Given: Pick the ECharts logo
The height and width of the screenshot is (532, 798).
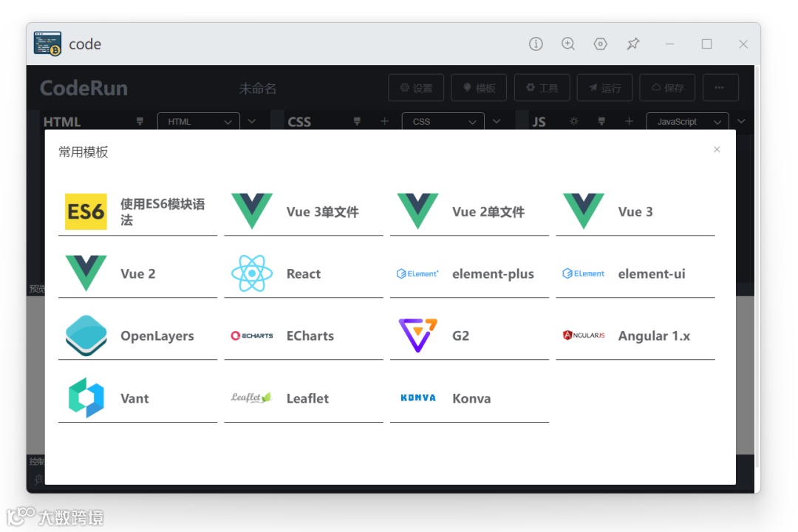Looking at the screenshot, I should click(x=252, y=335).
